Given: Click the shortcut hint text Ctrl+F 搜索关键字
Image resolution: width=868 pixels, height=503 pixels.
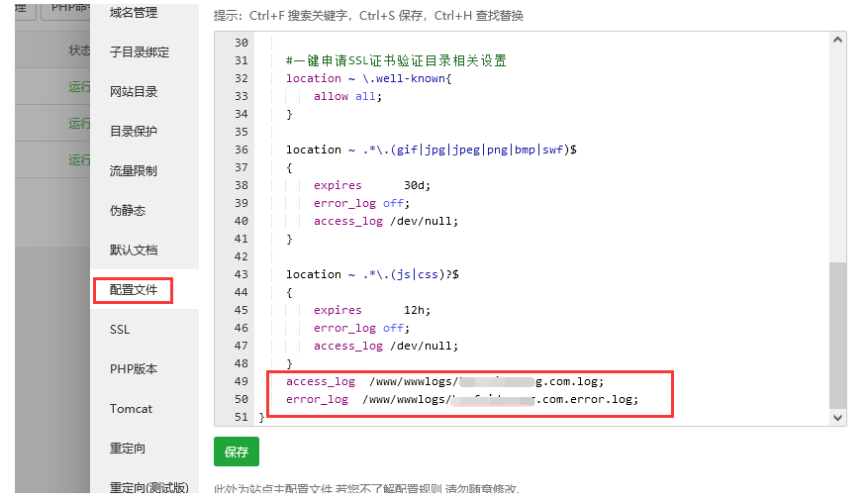Looking at the screenshot, I should [x=300, y=16].
